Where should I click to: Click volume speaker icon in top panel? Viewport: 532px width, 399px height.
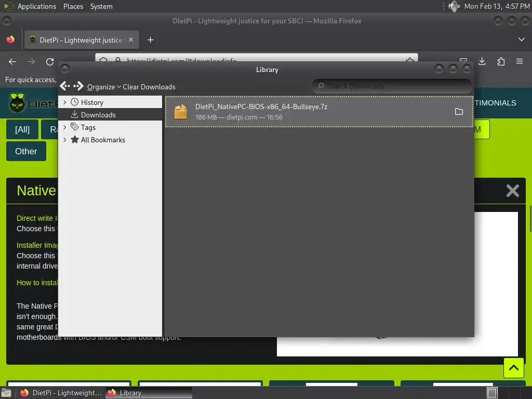point(454,6)
